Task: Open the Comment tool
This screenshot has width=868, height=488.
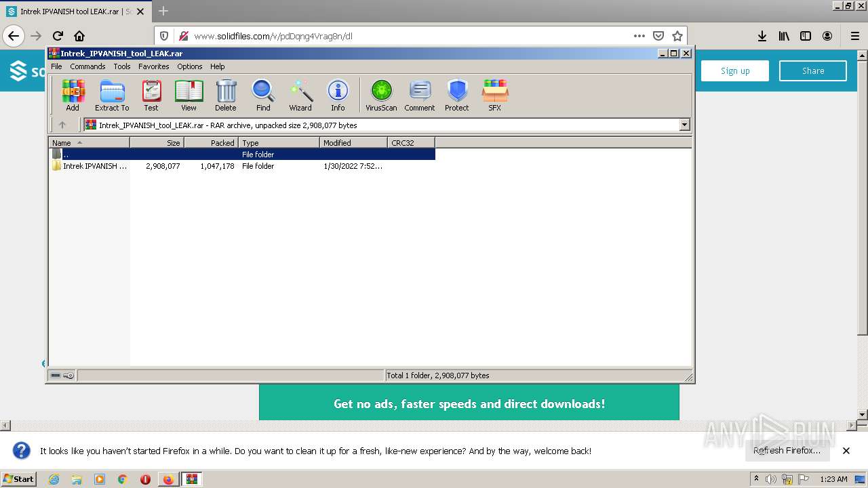Action: point(420,95)
